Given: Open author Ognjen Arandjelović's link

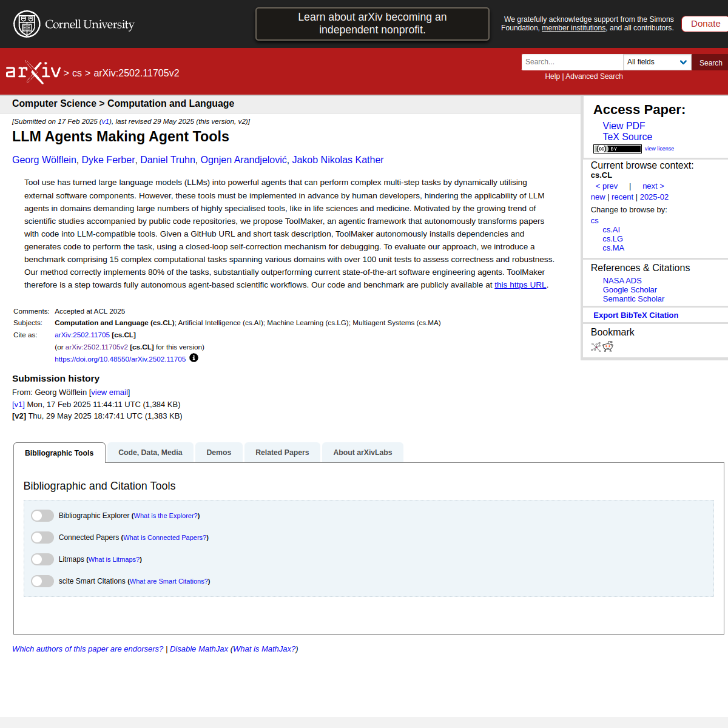Looking at the screenshot, I should 243,160.
